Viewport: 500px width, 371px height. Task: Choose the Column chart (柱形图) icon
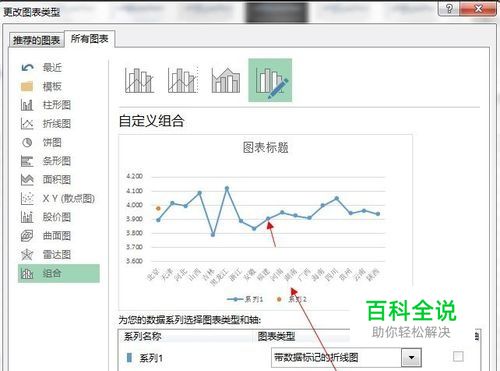tap(27, 105)
